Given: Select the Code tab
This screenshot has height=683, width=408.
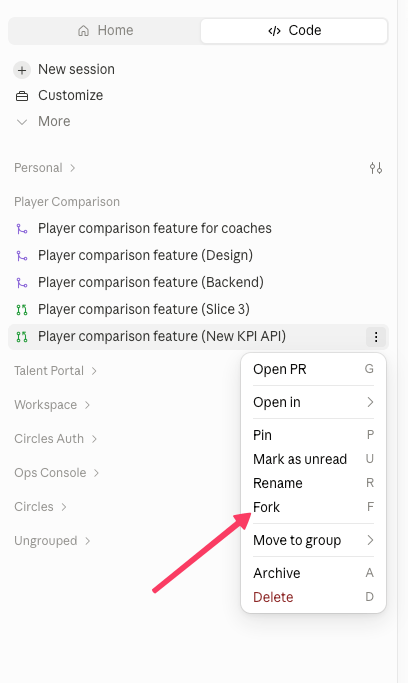Looking at the screenshot, I should click(x=294, y=30).
